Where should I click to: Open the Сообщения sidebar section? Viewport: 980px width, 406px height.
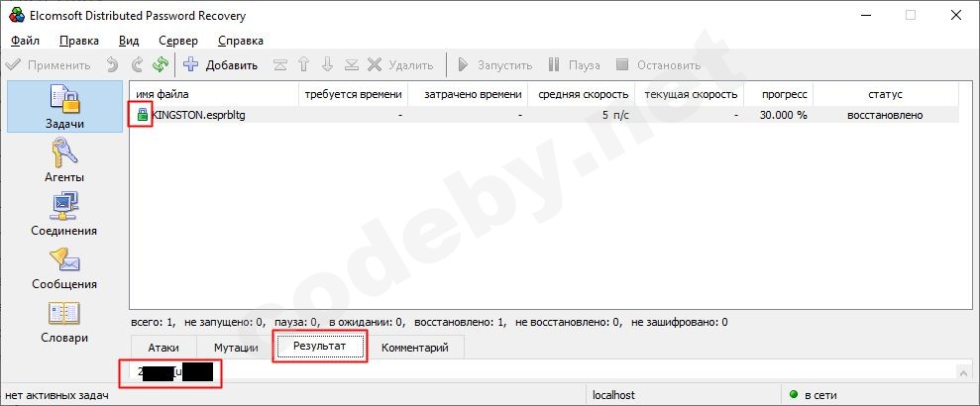tap(64, 267)
